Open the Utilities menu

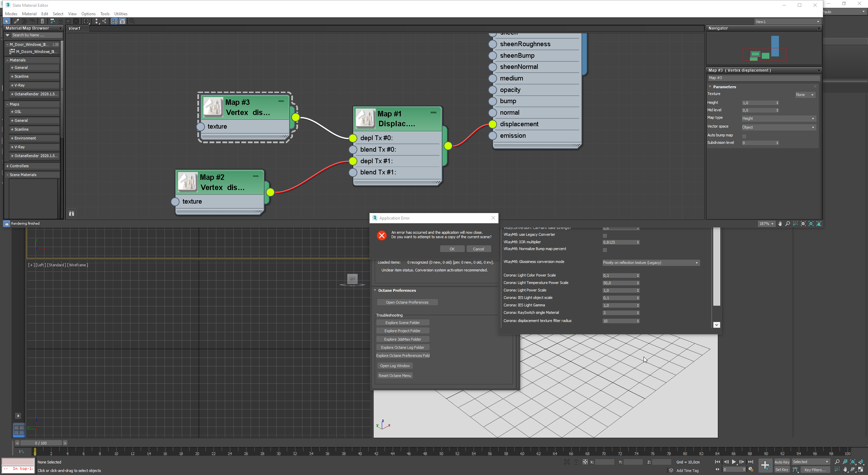click(121, 14)
